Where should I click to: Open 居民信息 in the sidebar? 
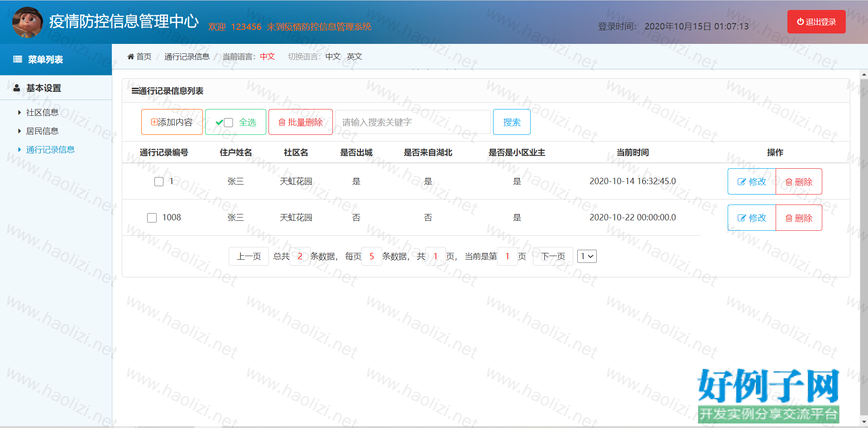(x=42, y=131)
